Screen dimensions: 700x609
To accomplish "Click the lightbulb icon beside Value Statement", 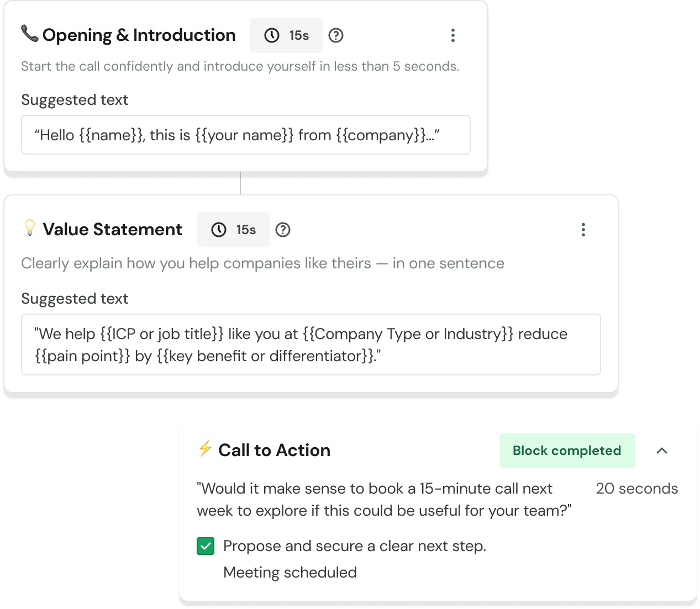I will (30, 227).
